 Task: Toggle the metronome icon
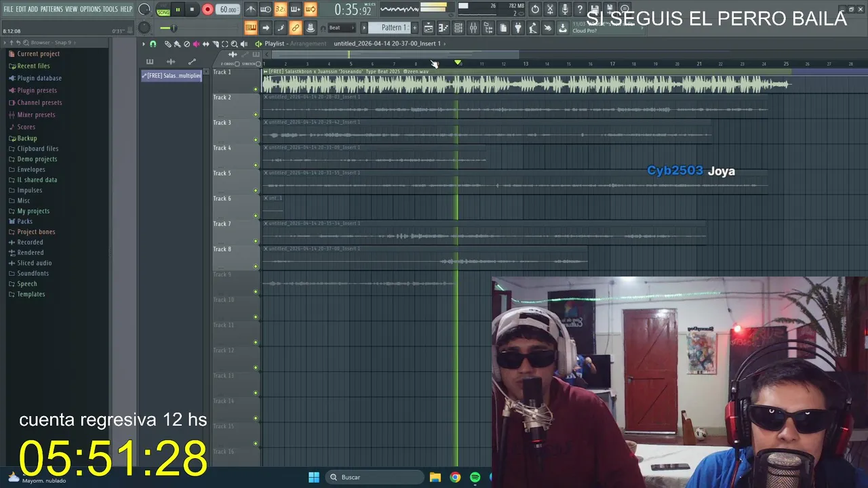[250, 9]
